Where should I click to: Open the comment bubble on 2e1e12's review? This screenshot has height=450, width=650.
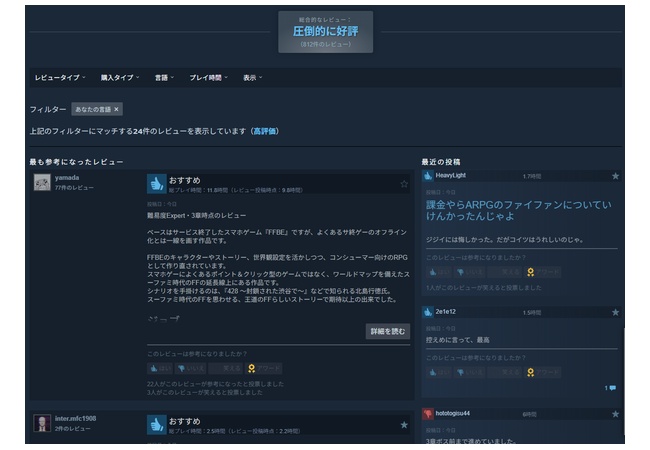[x=610, y=388]
